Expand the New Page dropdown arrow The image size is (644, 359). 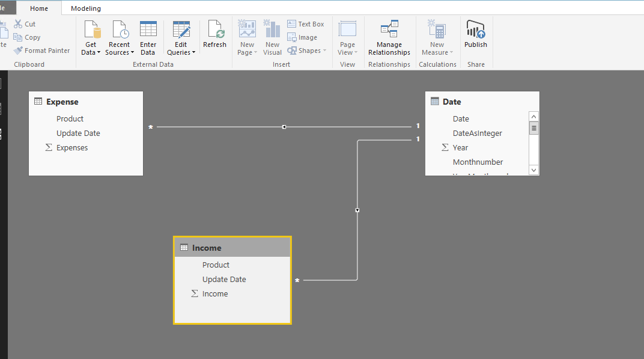coord(255,53)
